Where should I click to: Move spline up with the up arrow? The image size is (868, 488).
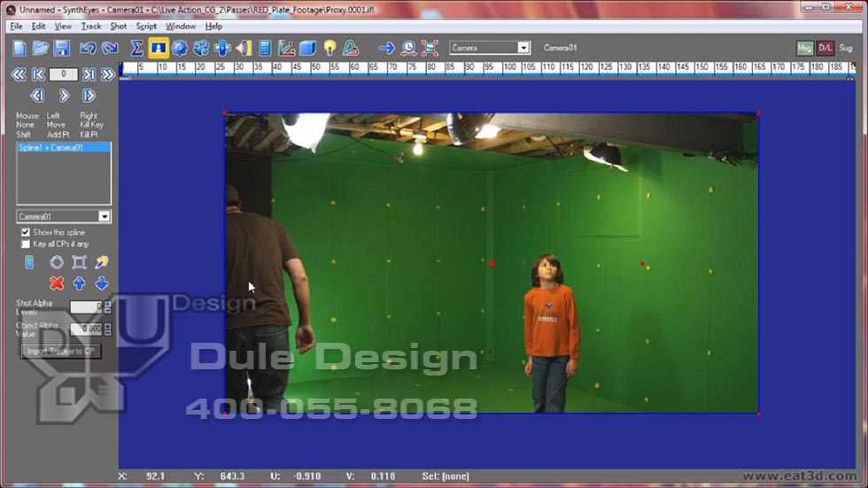(x=80, y=283)
